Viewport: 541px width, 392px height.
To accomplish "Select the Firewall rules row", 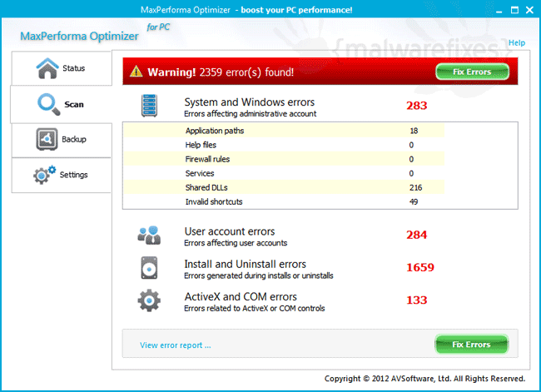I will [x=284, y=159].
